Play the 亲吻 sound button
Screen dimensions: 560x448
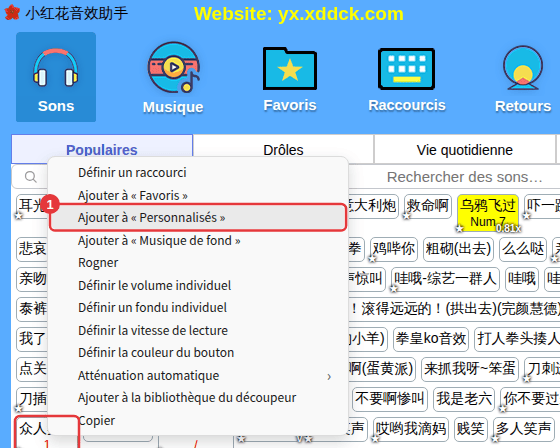click(32, 279)
